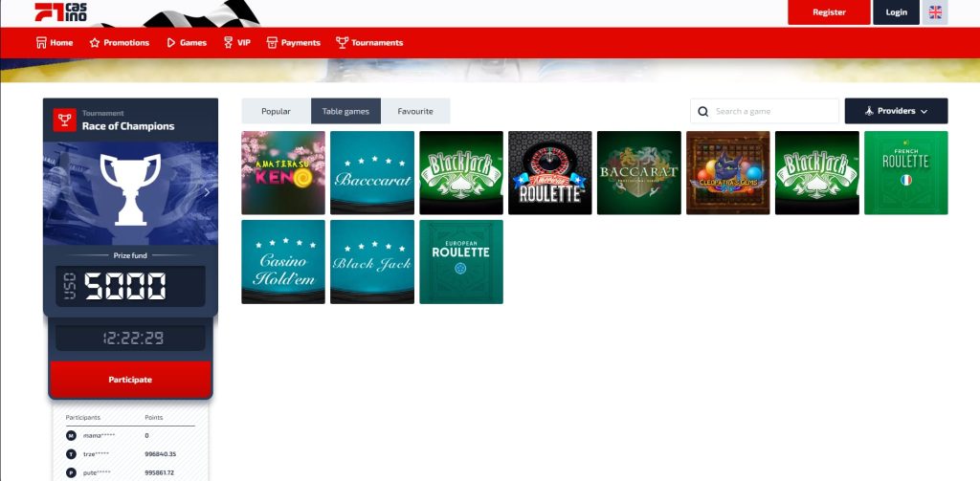The height and width of the screenshot is (481, 980).
Task: Click the F1 Casino logo
Action: pos(58,12)
